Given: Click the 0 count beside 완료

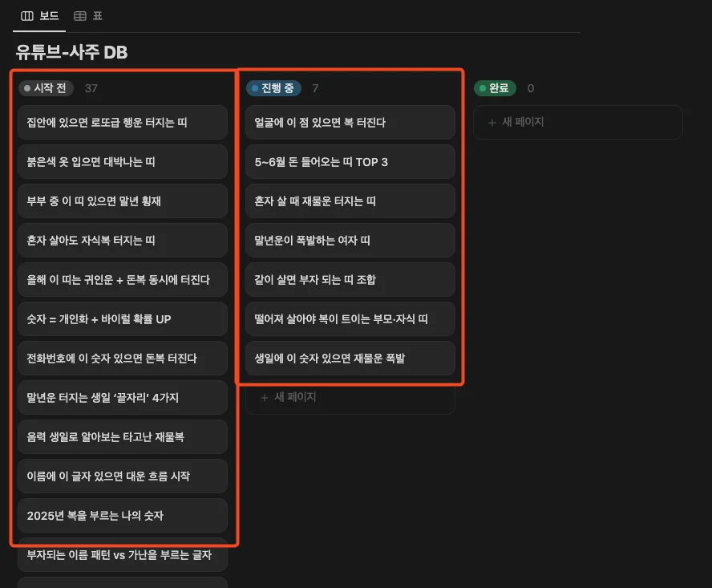Looking at the screenshot, I should coord(530,88).
